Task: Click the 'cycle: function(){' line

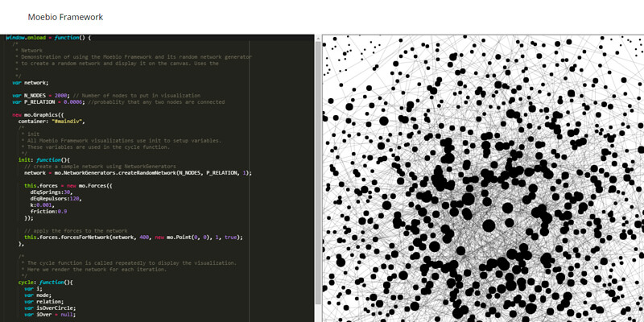Action: [46, 283]
